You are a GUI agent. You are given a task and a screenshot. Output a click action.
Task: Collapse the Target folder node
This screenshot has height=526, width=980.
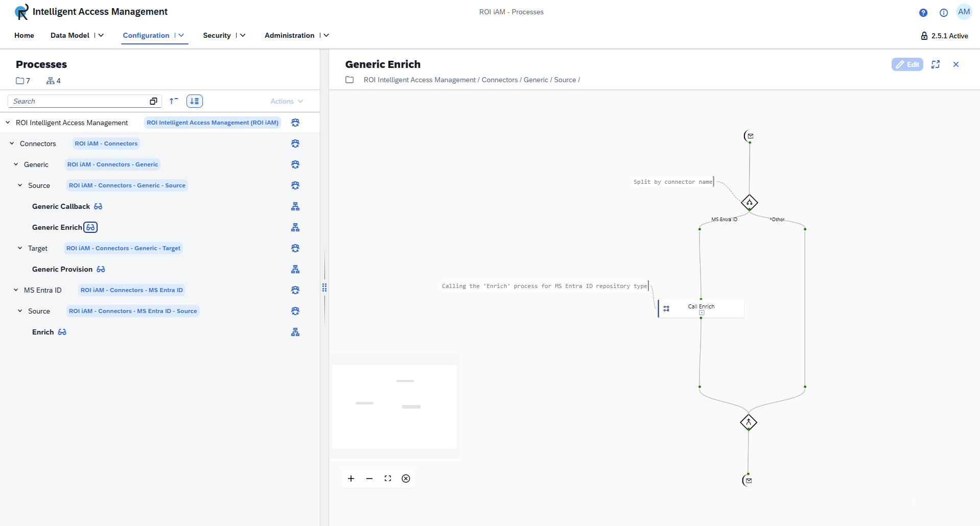[x=20, y=248]
